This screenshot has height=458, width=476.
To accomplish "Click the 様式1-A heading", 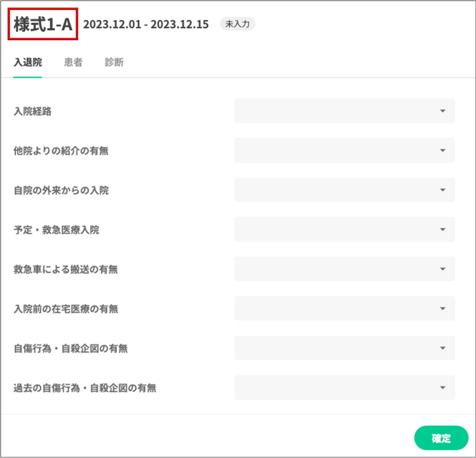I will coord(43,24).
